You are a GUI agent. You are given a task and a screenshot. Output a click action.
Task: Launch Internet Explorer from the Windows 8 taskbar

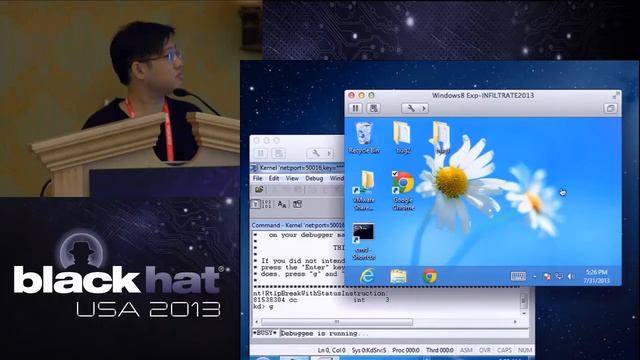click(367, 276)
